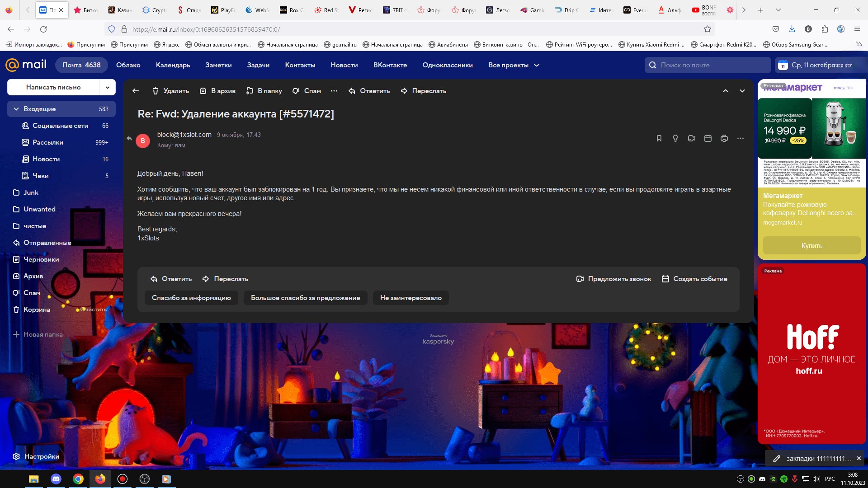The height and width of the screenshot is (488, 868).
Task: Click the calendar icon in the email header
Action: pyautogui.click(x=708, y=138)
